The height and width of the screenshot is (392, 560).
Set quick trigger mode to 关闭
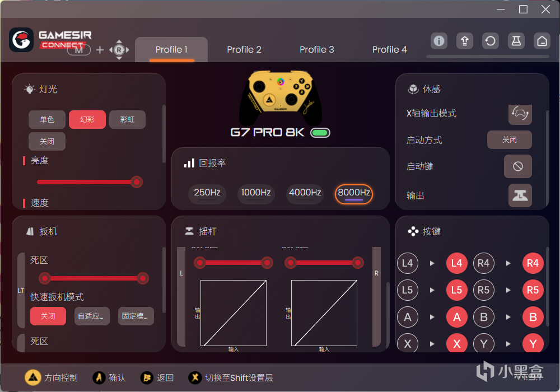(48, 316)
